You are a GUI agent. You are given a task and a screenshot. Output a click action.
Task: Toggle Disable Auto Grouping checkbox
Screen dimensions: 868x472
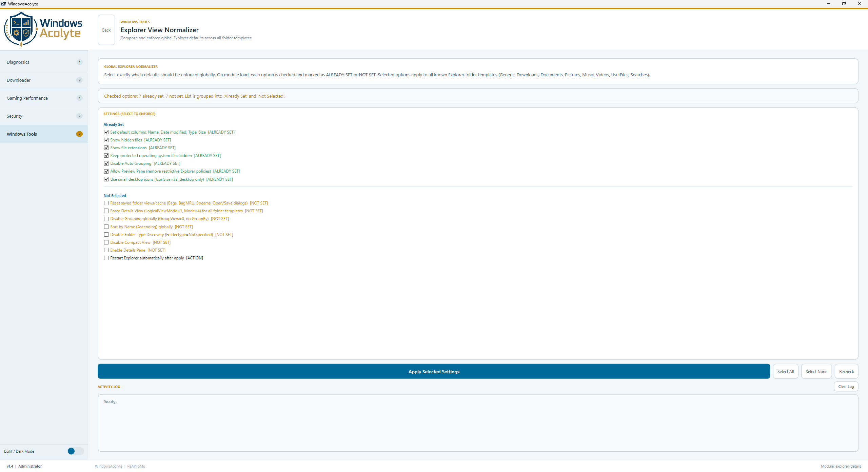(106, 163)
